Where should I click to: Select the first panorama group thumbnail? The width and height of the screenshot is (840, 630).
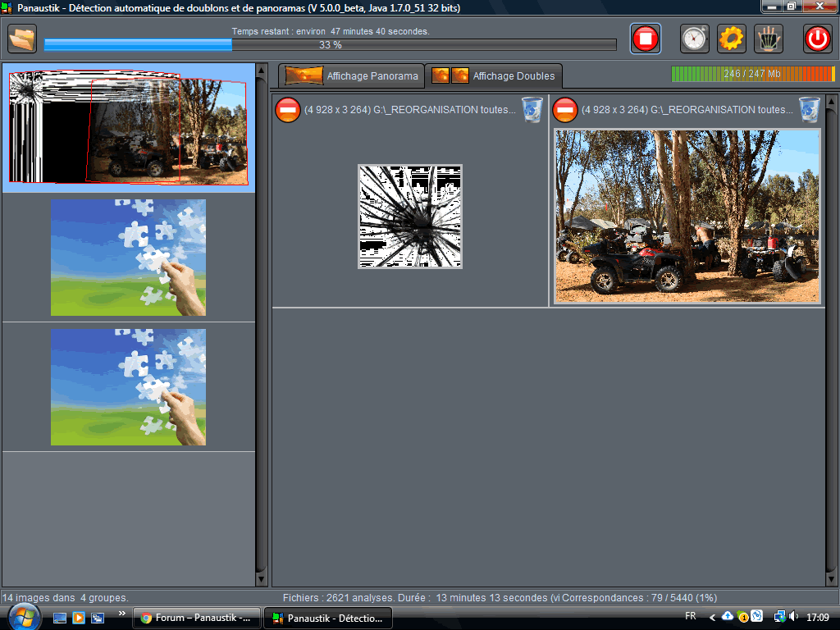(128, 128)
